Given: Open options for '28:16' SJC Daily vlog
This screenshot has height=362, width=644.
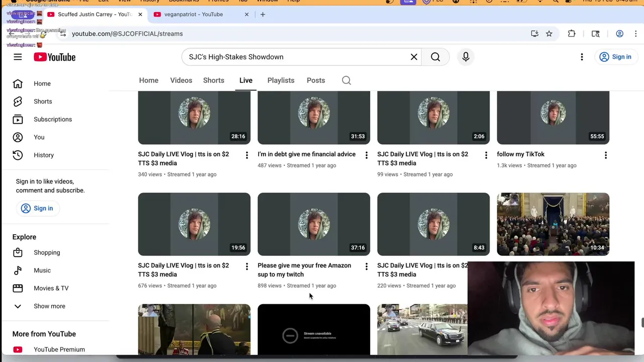Looking at the screenshot, I should (247, 155).
